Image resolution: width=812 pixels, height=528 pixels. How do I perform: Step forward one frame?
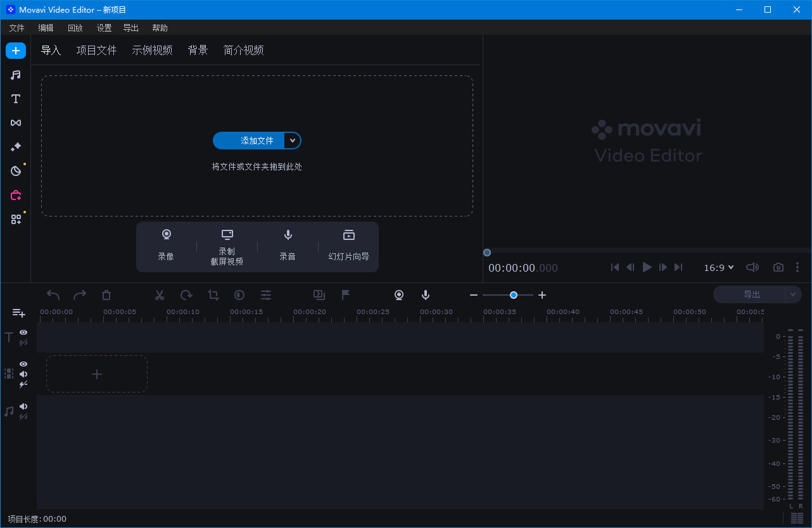[x=663, y=267]
